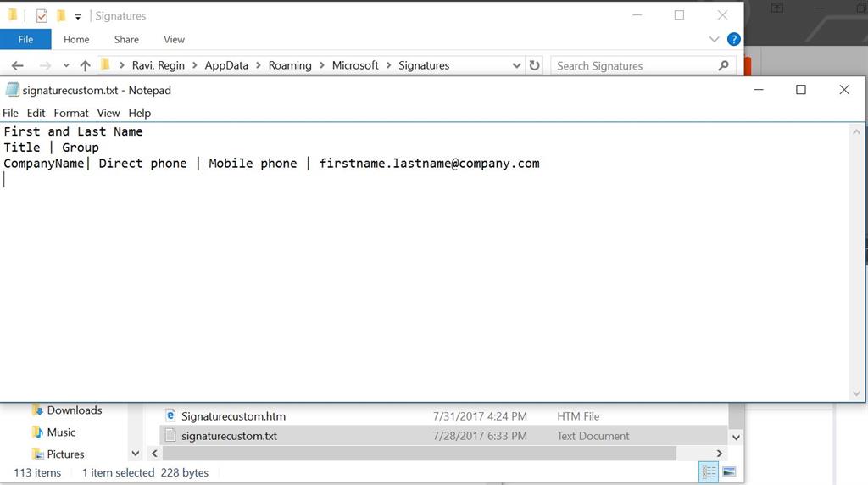Screen dimensions: 868x485
Task: Place cursor in 'First and Last Name' line
Action: click(73, 131)
